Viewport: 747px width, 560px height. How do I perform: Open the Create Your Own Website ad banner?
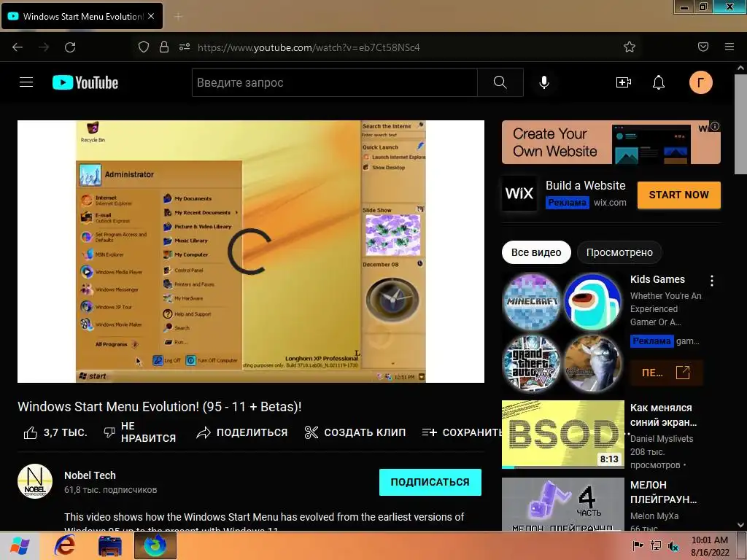tap(611, 142)
